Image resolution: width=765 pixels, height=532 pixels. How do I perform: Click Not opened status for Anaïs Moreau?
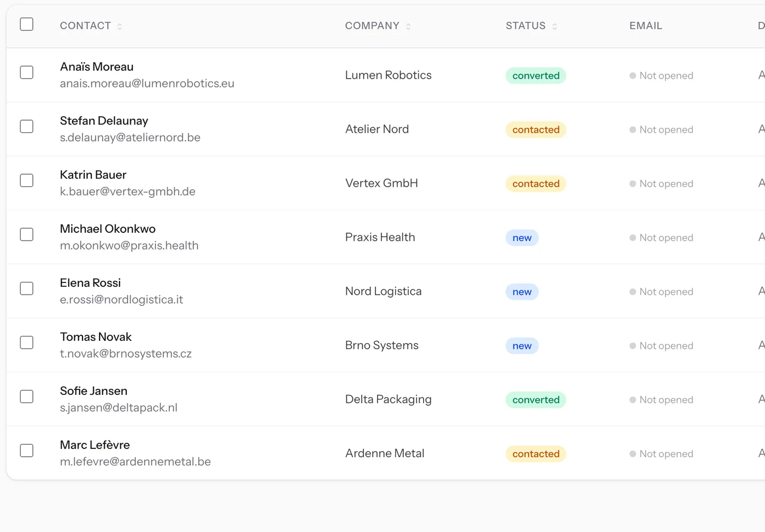click(661, 75)
